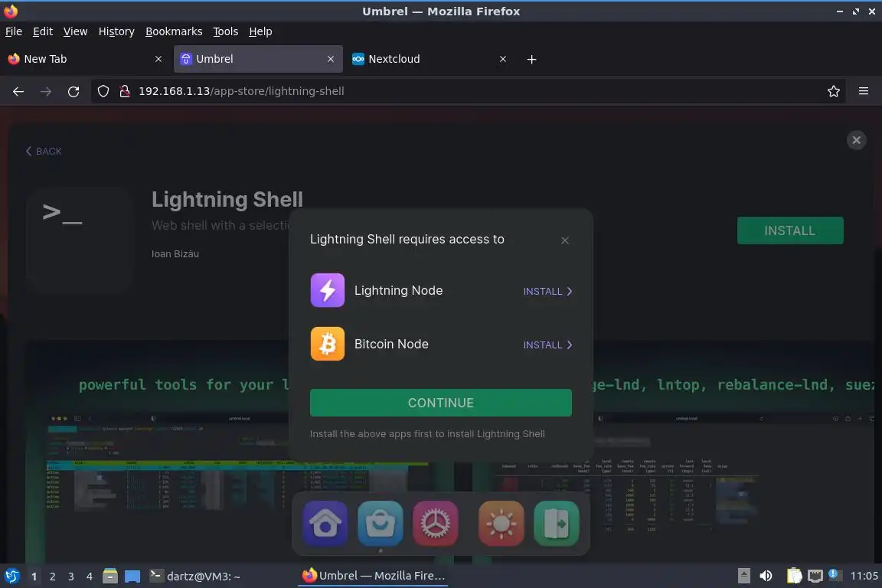
Task: Open the file manager taskbar icon
Action: click(110, 576)
